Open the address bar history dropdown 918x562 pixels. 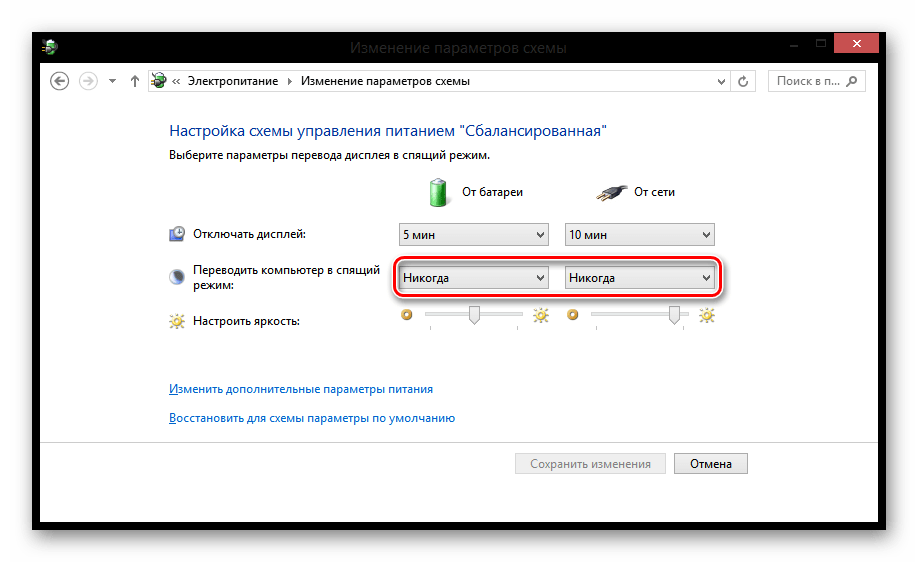pos(721,81)
